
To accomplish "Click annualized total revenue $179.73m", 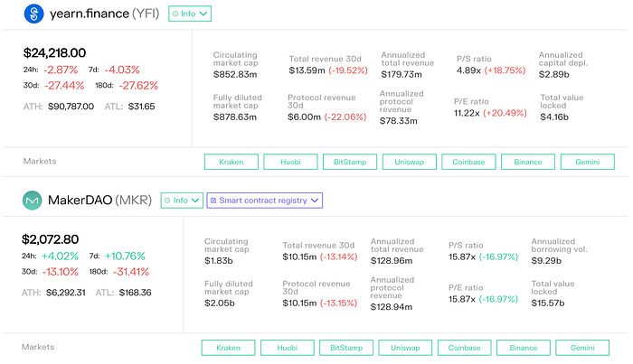I will 402,75.
